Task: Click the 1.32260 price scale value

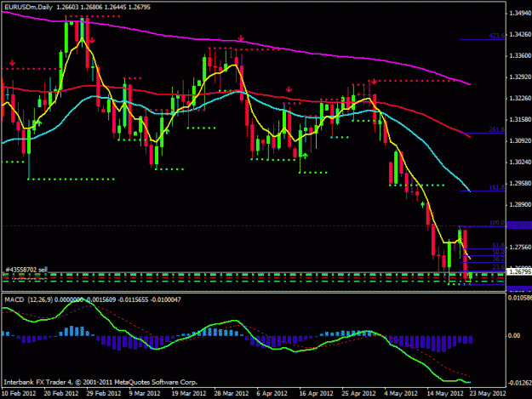Action: [x=520, y=98]
